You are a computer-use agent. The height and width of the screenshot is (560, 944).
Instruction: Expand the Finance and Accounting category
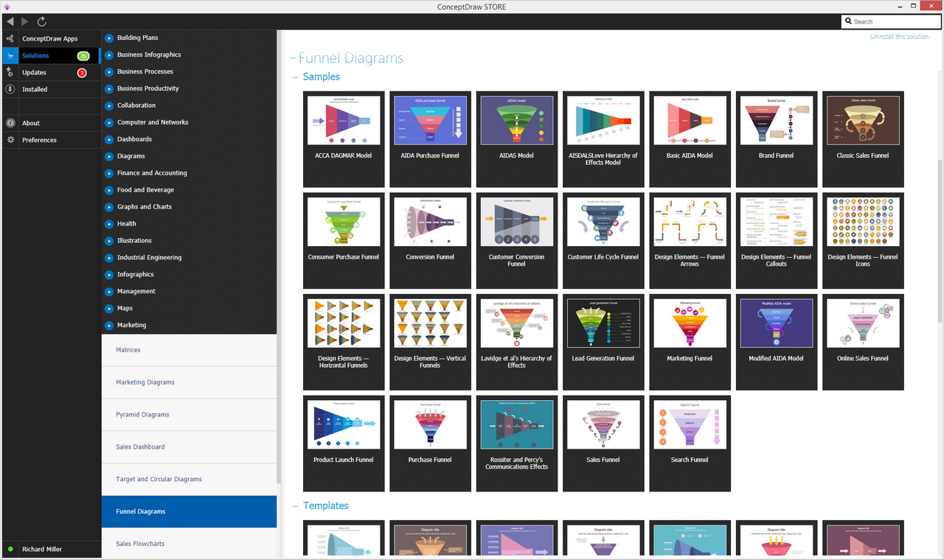tap(109, 173)
